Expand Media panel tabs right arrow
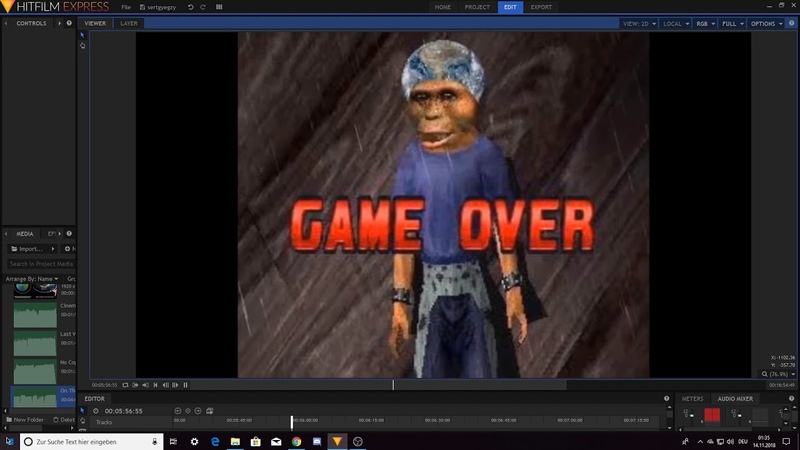The width and height of the screenshot is (800, 450). (x=59, y=234)
